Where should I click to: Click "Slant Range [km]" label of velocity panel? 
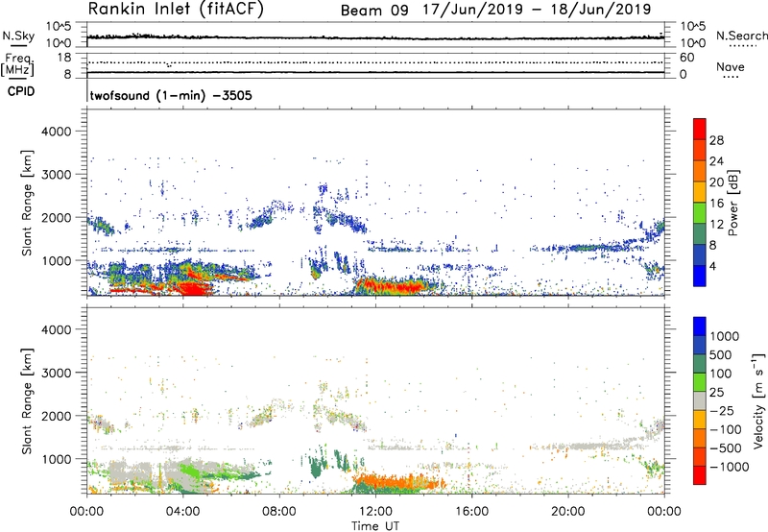(27, 401)
